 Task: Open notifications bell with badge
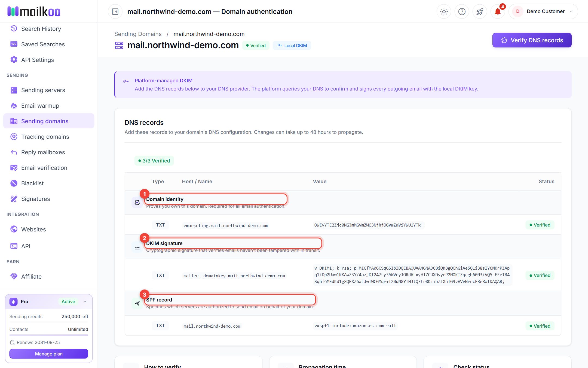point(498,11)
